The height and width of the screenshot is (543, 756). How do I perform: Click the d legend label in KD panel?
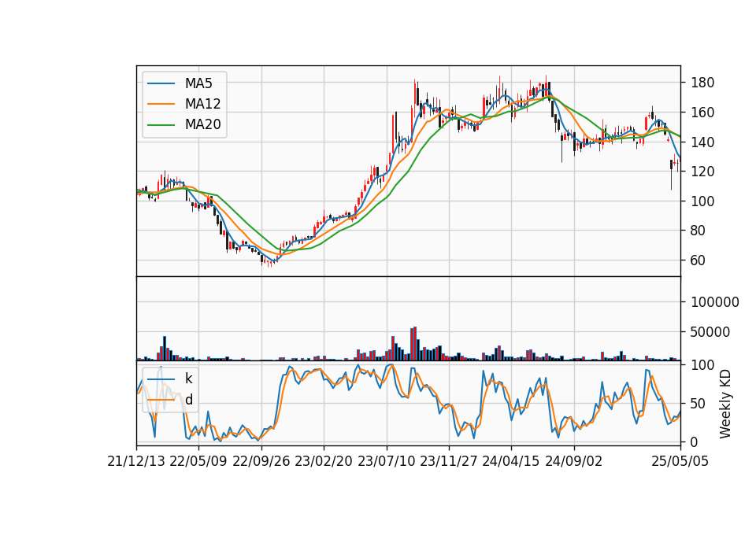tap(189, 400)
